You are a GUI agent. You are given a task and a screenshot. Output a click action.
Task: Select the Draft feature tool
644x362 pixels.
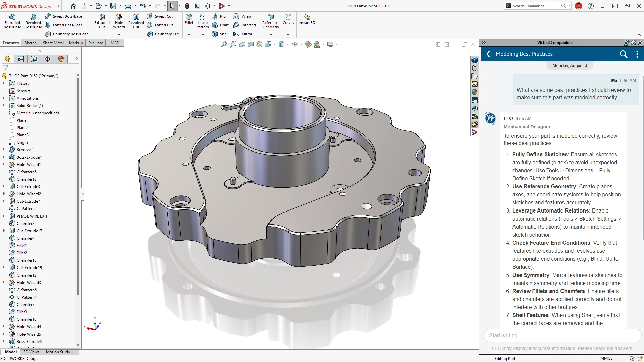tap(220, 25)
